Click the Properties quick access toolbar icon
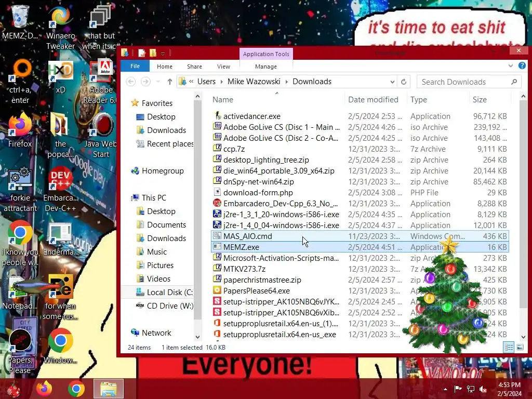 coord(142,53)
